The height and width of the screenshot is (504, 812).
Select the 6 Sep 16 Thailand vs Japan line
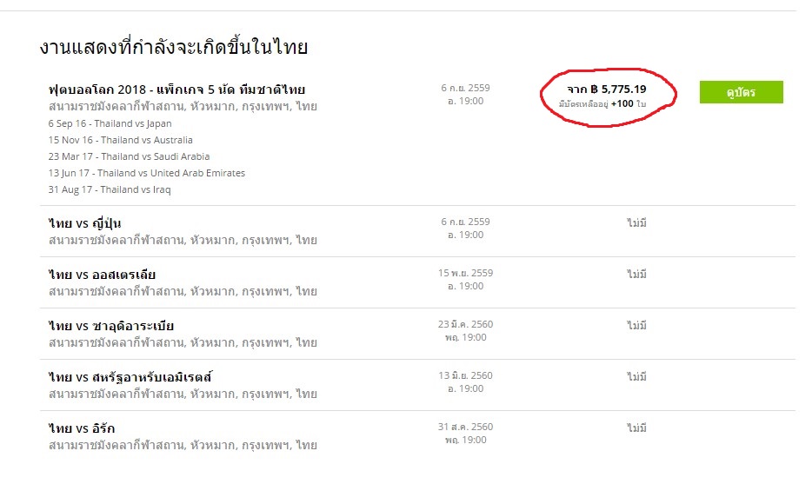[x=110, y=123]
